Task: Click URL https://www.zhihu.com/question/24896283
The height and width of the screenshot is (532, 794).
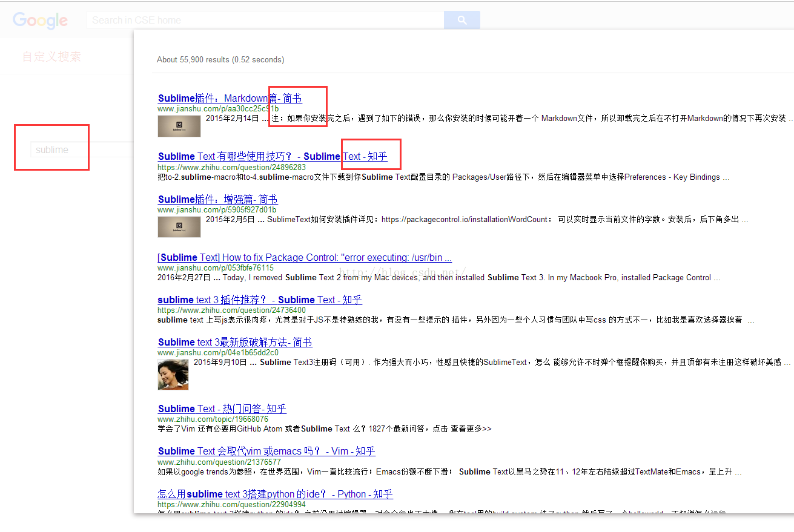Action: (231, 167)
